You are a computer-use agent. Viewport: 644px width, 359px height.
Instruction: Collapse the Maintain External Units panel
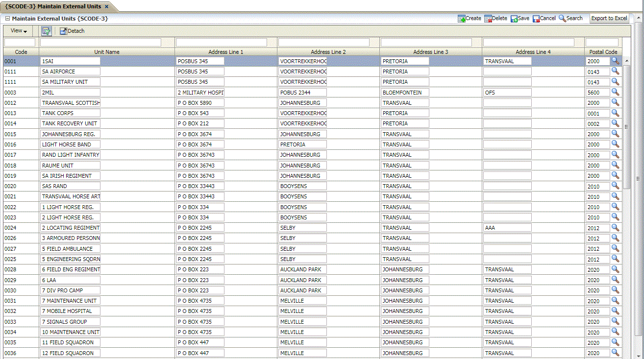pos(7,19)
